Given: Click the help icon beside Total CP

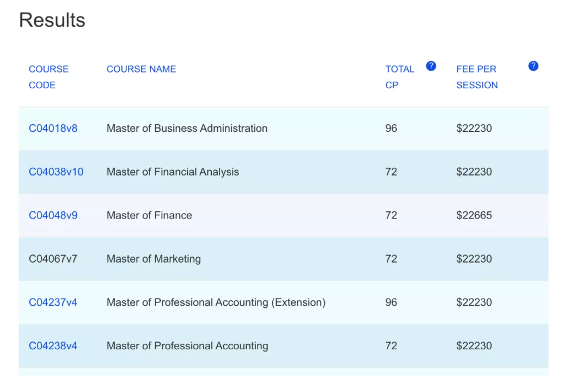Looking at the screenshot, I should pyautogui.click(x=431, y=66).
